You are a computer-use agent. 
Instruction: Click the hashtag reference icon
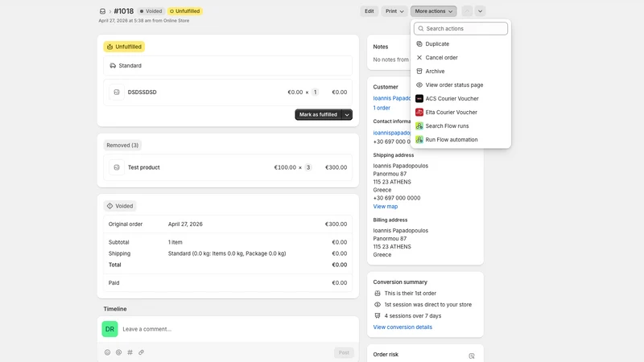tap(130, 352)
